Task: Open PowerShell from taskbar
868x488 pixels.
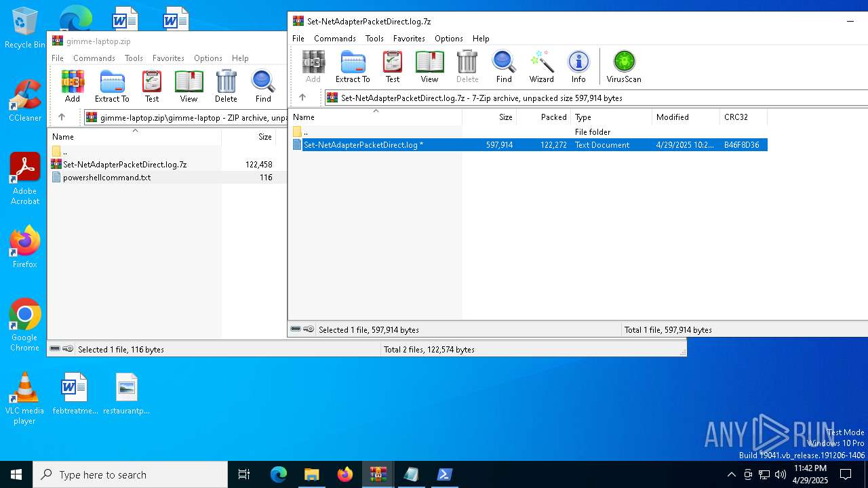Action: click(444, 474)
